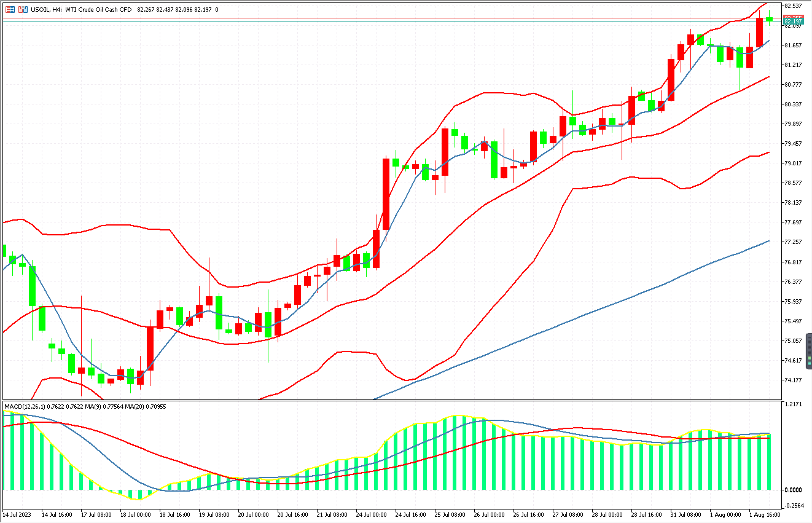Click the '21 Jul 08:00' time label
Image resolution: width=812 pixels, height=523 pixels.
tap(332, 514)
